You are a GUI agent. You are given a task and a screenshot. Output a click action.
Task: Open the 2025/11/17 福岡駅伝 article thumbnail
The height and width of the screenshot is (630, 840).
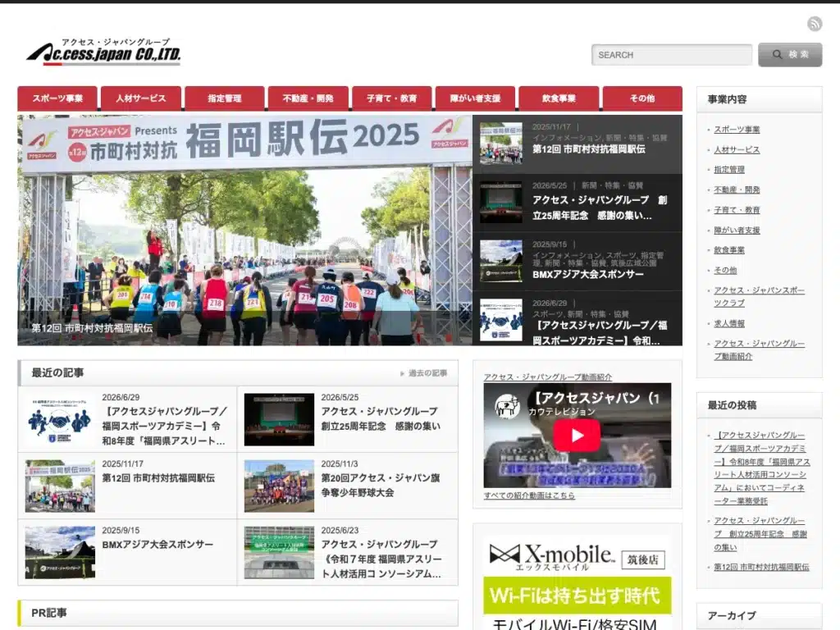pyautogui.click(x=60, y=486)
